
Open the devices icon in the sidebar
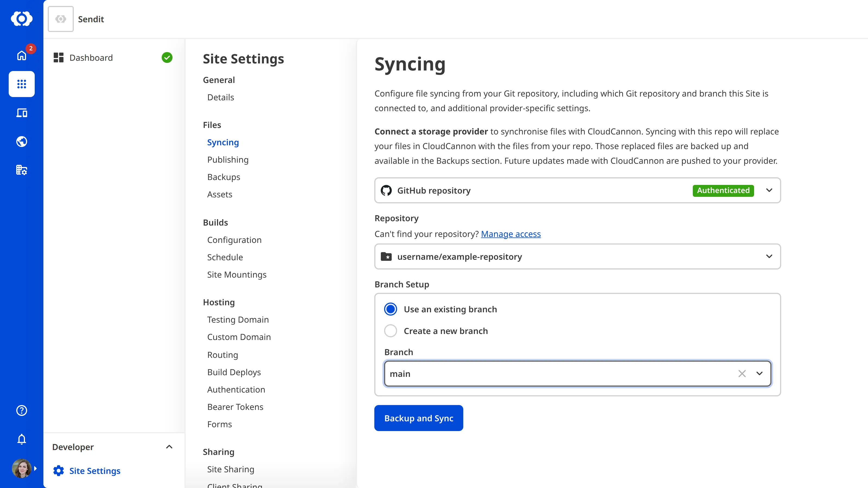tap(22, 113)
